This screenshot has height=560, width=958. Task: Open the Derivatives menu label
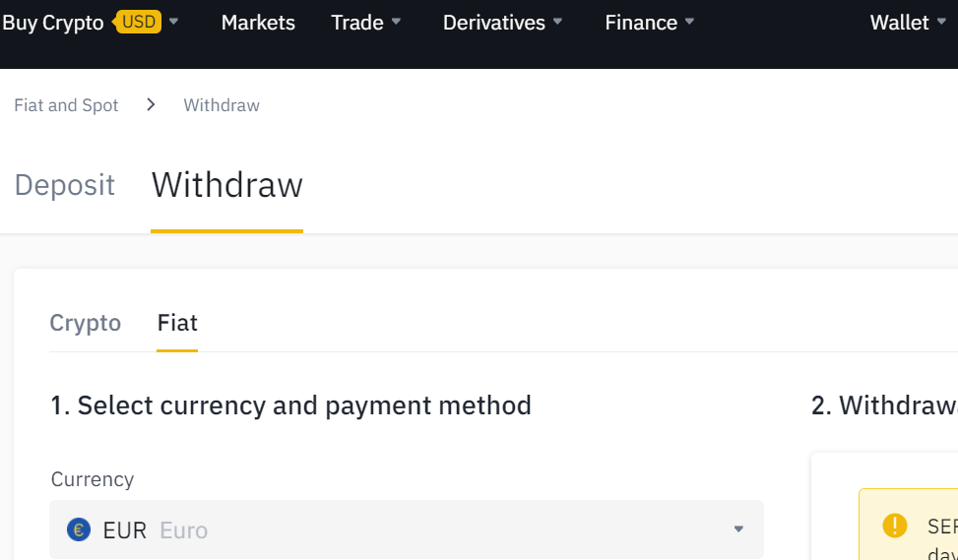[x=493, y=23]
